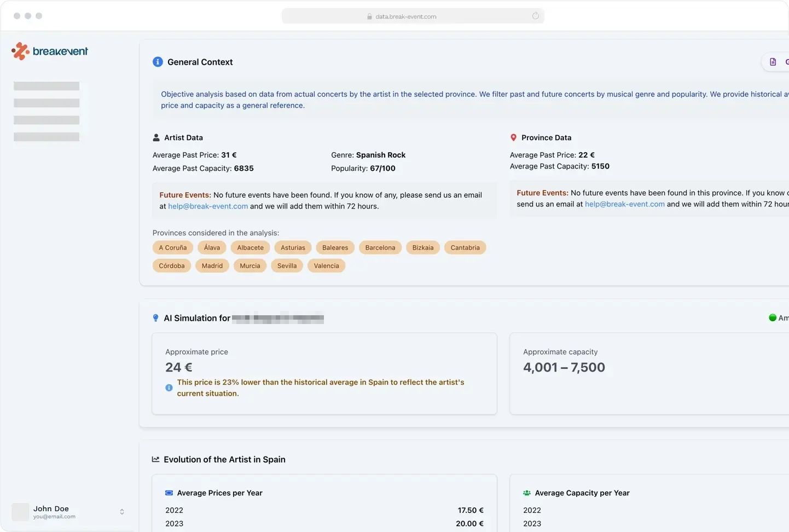Click the browser reload icon in address bar
Viewport: 789px width, 532px height.
(x=536, y=16)
